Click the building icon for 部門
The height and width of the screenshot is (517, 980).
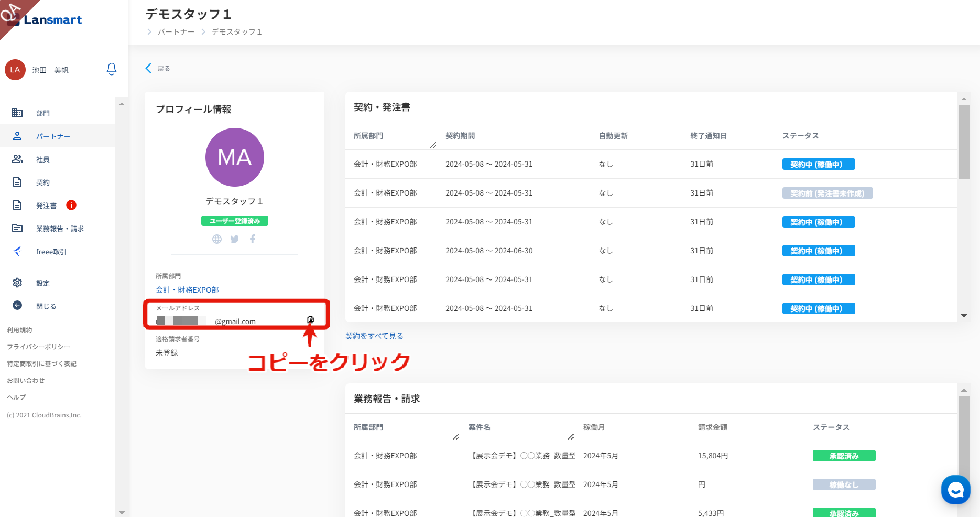coord(17,113)
